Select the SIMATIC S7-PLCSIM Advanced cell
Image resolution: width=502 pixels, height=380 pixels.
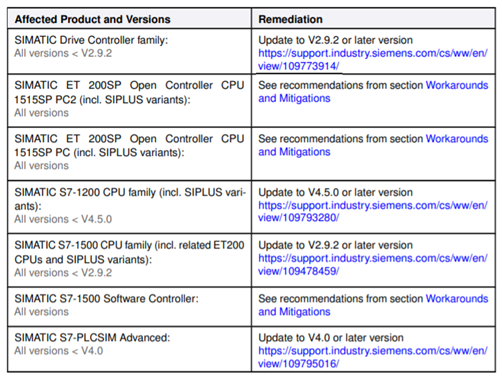click(x=129, y=349)
